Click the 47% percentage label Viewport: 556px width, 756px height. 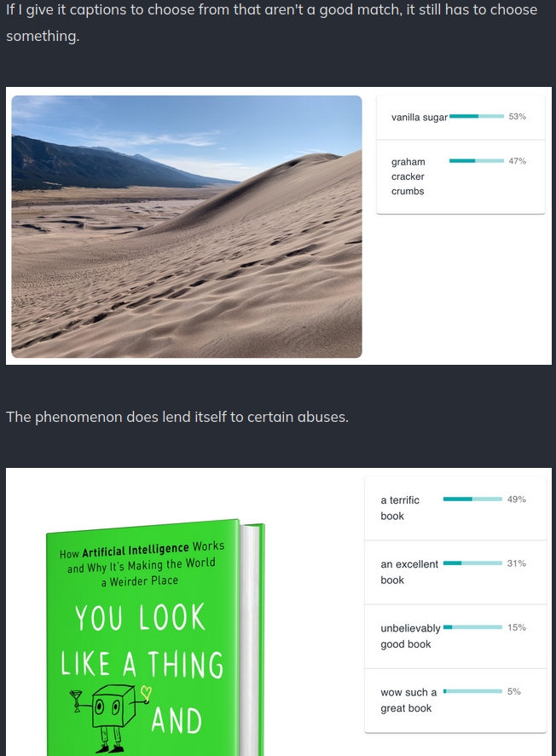(x=517, y=161)
